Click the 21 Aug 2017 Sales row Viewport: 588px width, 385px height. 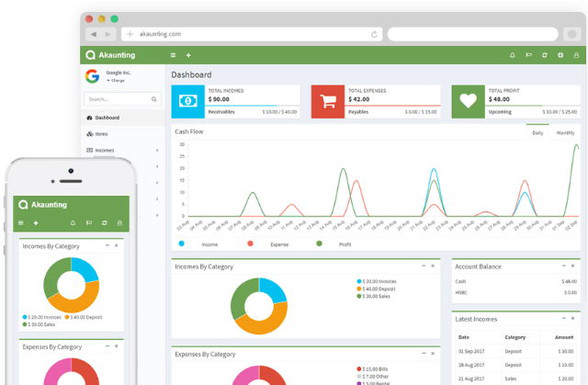[x=516, y=379]
